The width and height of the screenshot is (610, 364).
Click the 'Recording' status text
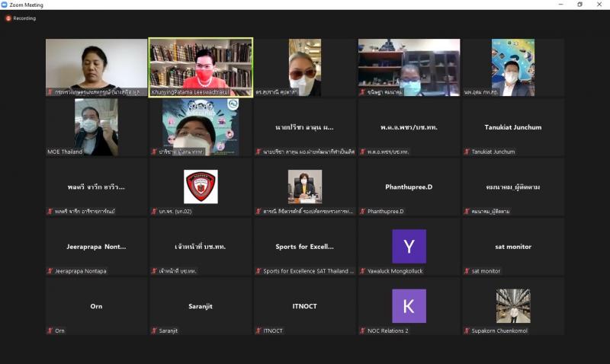coord(24,18)
